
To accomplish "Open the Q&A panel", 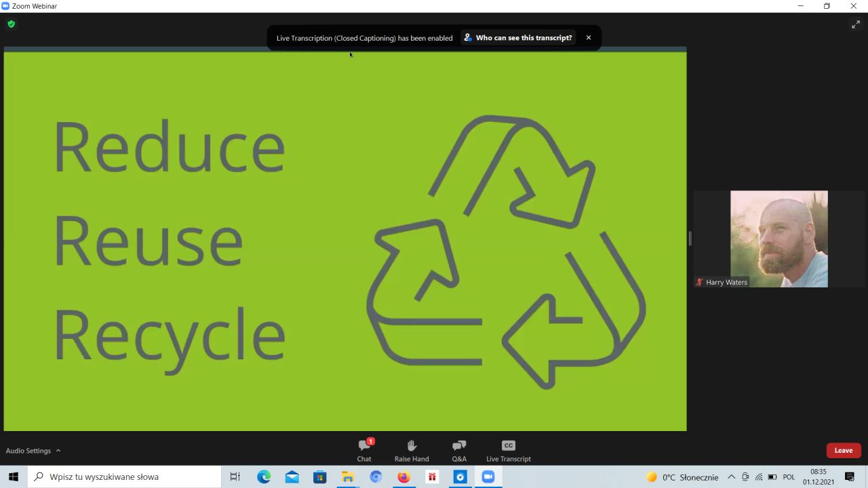I will click(x=459, y=451).
